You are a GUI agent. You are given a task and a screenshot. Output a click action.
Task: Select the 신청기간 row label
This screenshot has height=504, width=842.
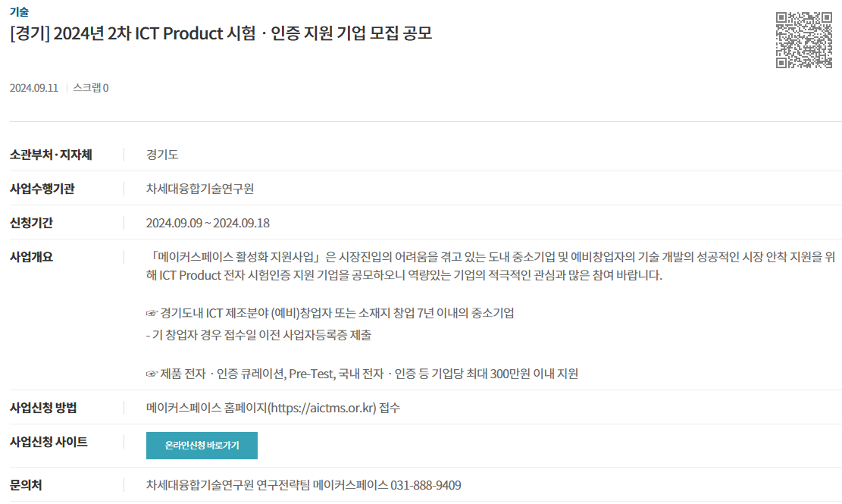pyautogui.click(x=31, y=223)
